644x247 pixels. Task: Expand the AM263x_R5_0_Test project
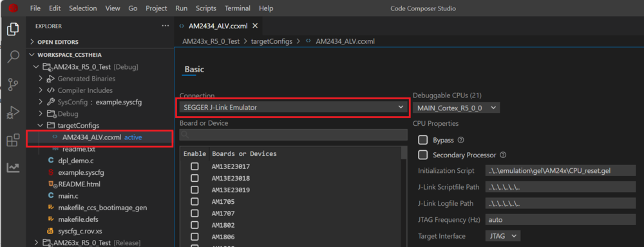(x=37, y=243)
